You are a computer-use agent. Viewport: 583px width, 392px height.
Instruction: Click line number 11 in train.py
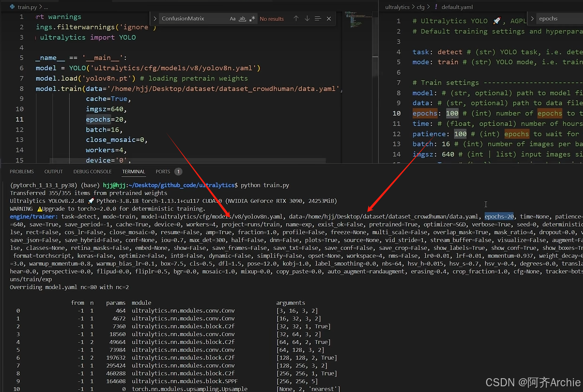pos(19,119)
